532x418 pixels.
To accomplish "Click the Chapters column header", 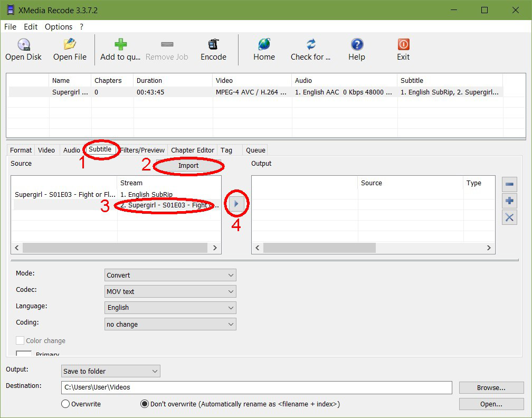I will coord(112,80).
